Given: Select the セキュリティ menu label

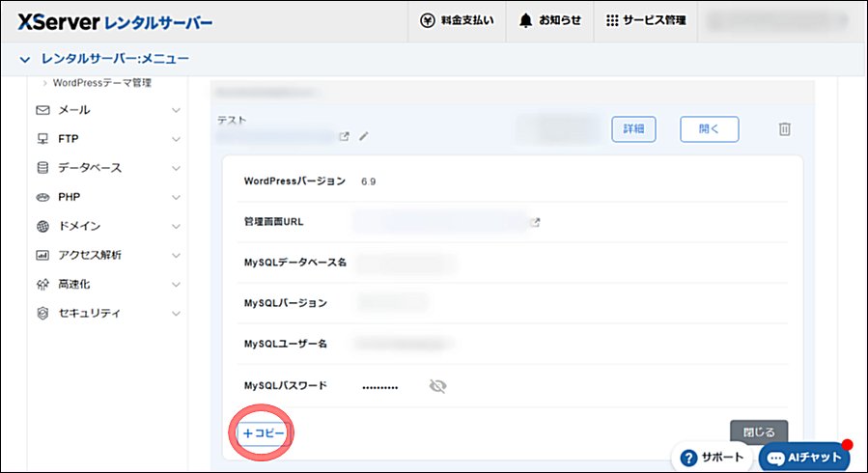Looking at the screenshot, I should click(89, 313).
